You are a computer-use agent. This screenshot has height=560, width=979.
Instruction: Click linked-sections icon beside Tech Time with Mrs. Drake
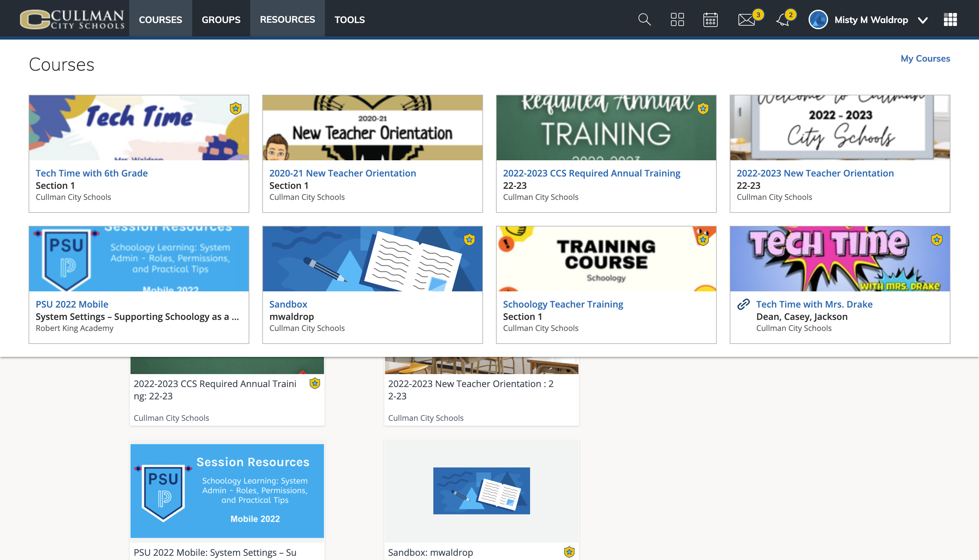(743, 304)
